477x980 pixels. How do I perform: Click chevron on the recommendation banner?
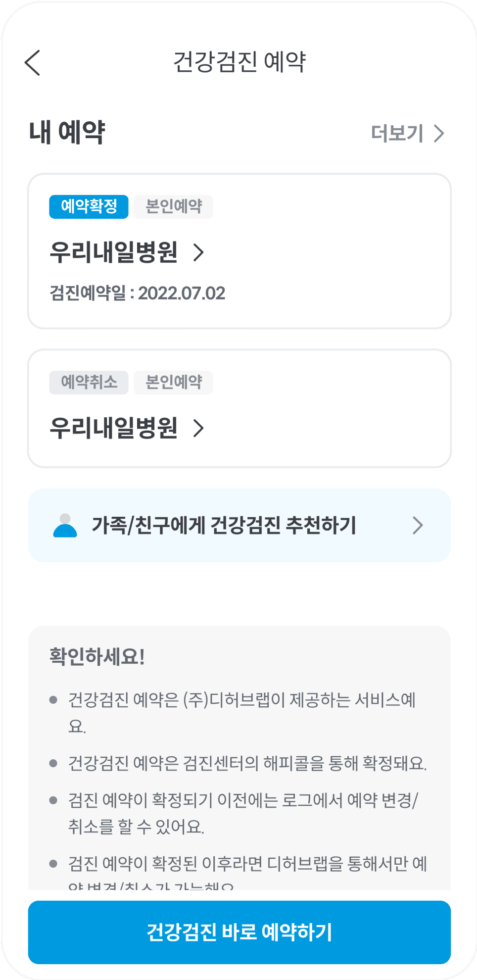(x=418, y=526)
